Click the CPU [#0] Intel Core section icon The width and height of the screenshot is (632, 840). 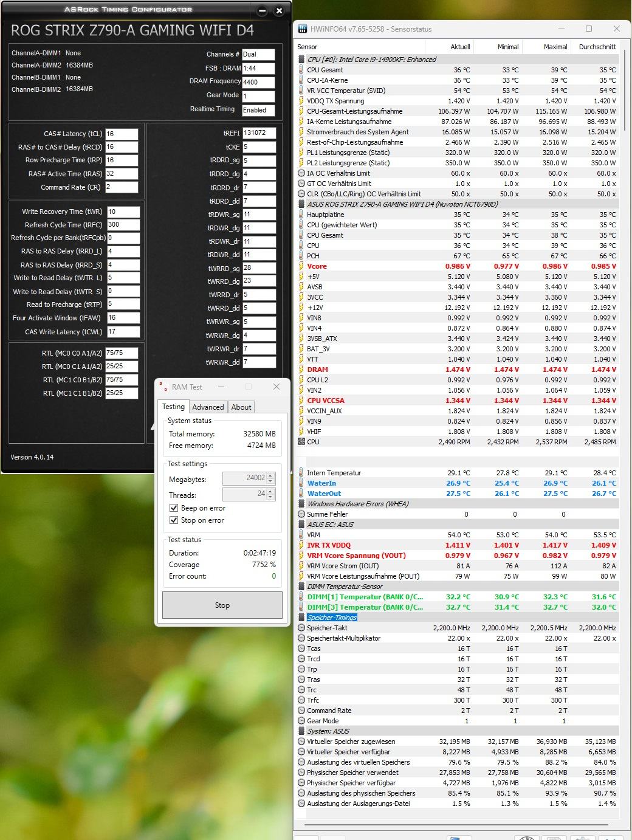[301, 60]
